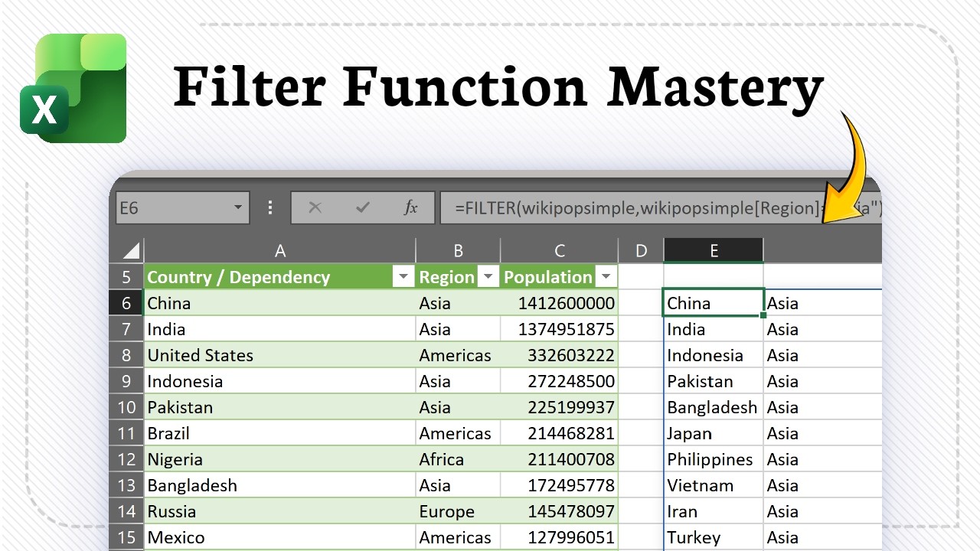Viewport: 980px width, 551px height.
Task: Click population value 1374951875
Action: click(x=560, y=329)
